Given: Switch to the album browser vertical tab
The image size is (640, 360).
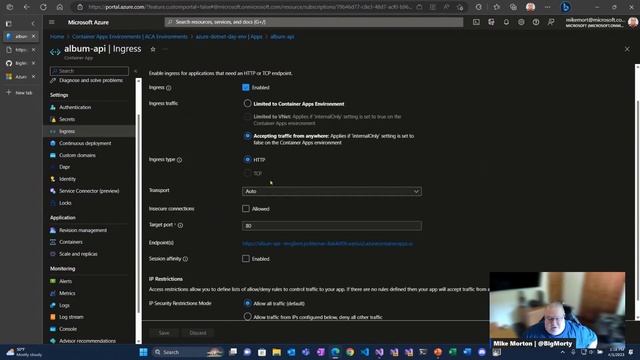Looking at the screenshot, I should coord(21,36).
